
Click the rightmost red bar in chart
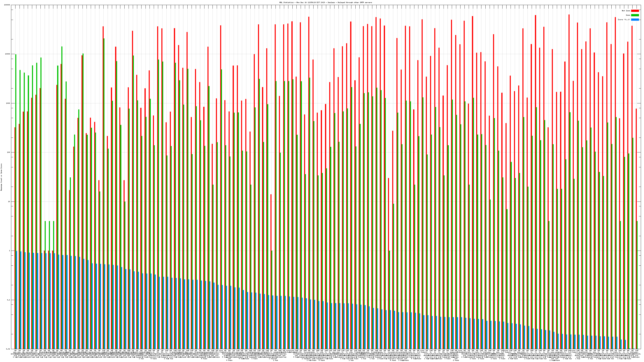click(636, 225)
